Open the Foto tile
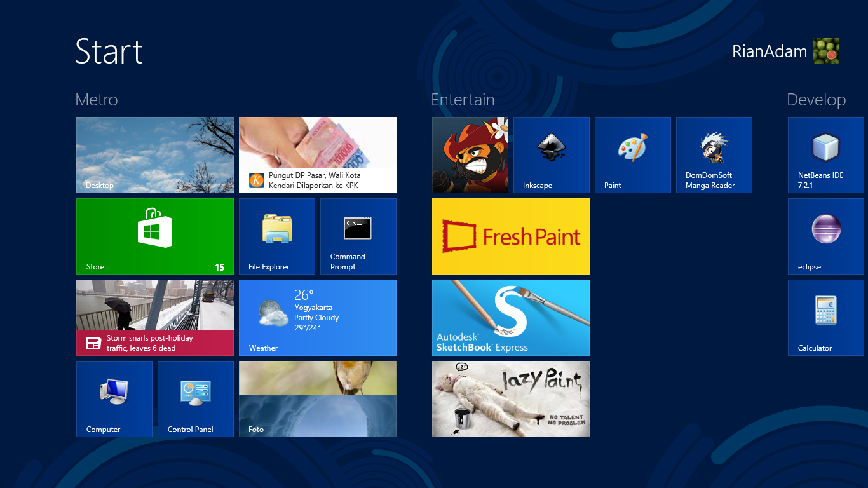868x488 pixels. tap(318, 399)
